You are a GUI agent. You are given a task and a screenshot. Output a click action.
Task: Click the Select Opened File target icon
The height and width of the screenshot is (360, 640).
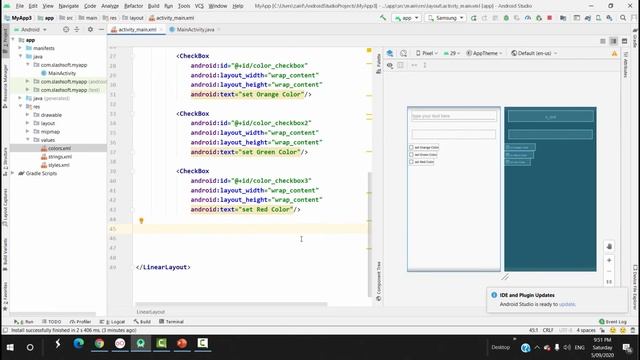click(x=66, y=29)
